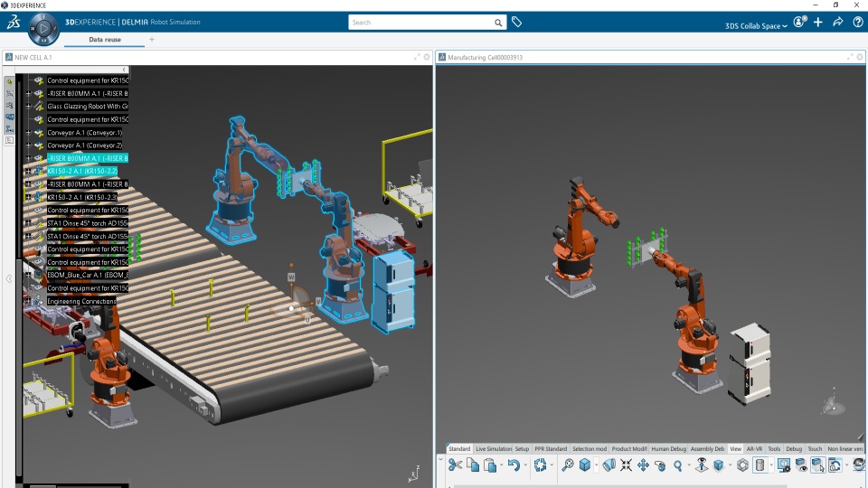Select Engineering Connections tree item
Image resolution: width=868 pixels, height=488 pixels.
(x=81, y=301)
